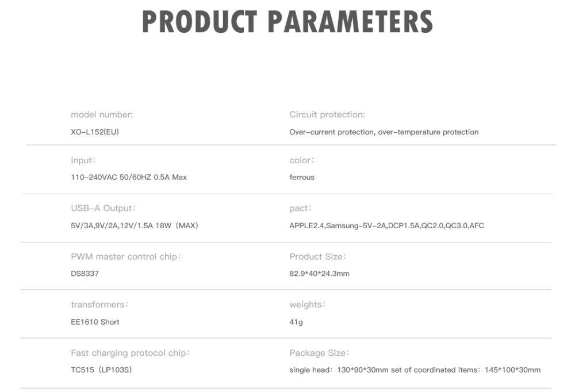Screen dimensions: 575x392
Task: Click the APPLE2.4 Samsung protocol list text
Action: [386, 225]
